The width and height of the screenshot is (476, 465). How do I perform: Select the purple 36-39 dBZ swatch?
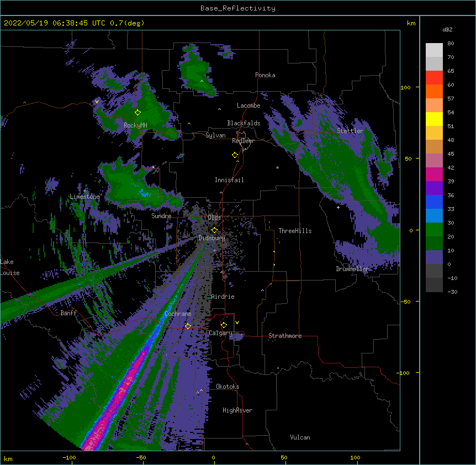434,188
